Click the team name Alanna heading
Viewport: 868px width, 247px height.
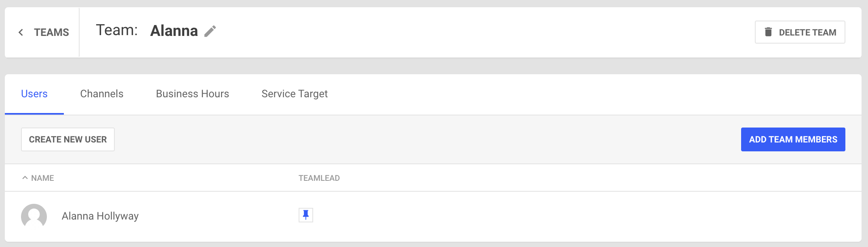point(174,31)
